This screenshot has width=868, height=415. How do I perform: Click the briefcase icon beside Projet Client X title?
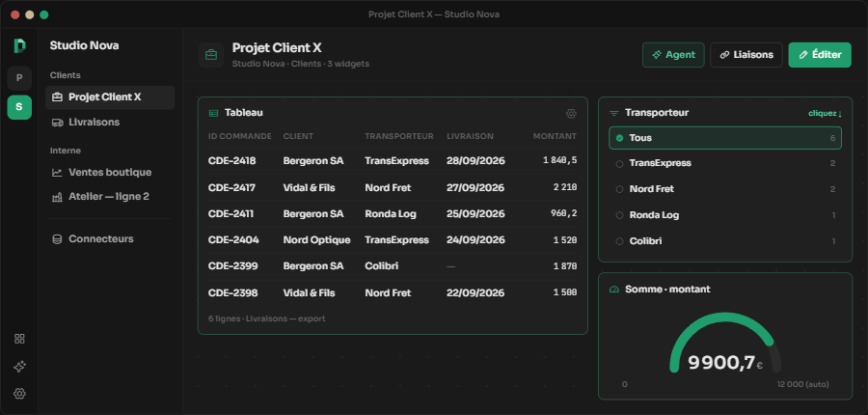click(211, 55)
